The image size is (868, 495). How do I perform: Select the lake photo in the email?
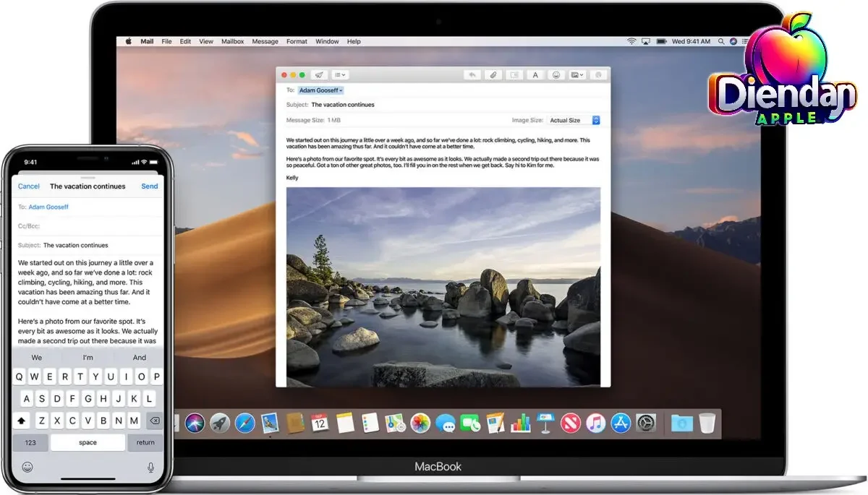point(443,287)
